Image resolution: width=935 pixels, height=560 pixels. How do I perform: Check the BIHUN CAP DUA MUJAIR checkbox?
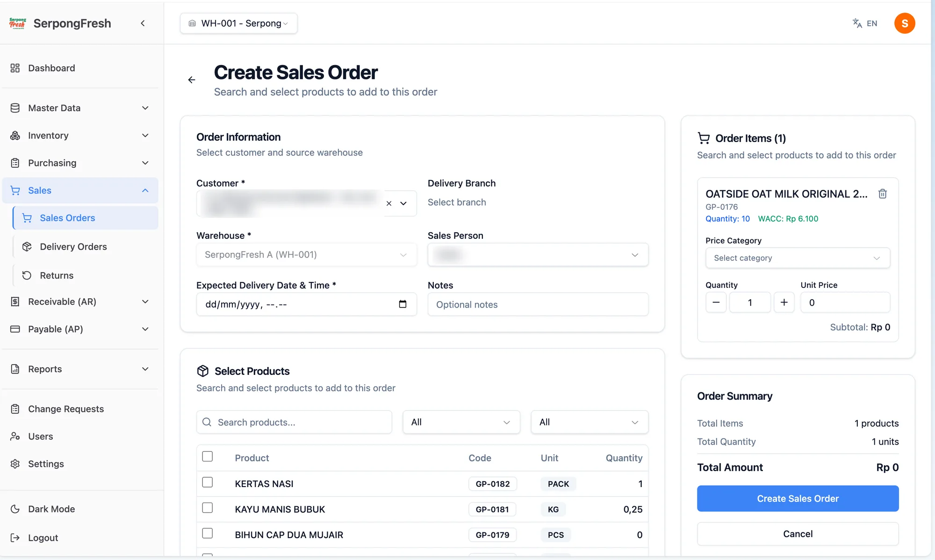coord(208,533)
